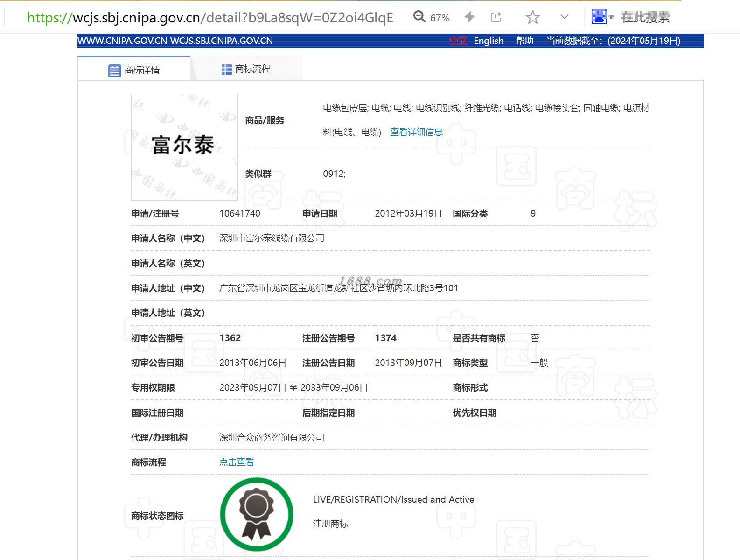Bookmark page with the star icon

532,18
